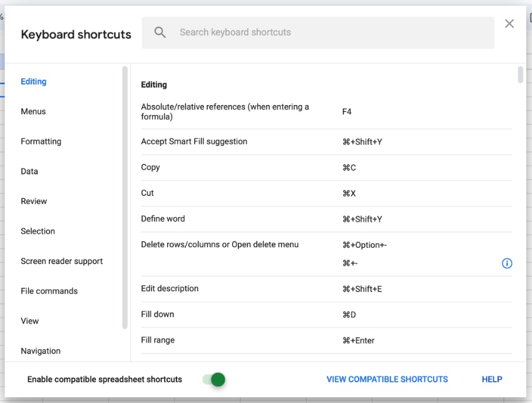This screenshot has height=403, width=532.
Task: Switch to the Formatting category
Action: [x=41, y=141]
